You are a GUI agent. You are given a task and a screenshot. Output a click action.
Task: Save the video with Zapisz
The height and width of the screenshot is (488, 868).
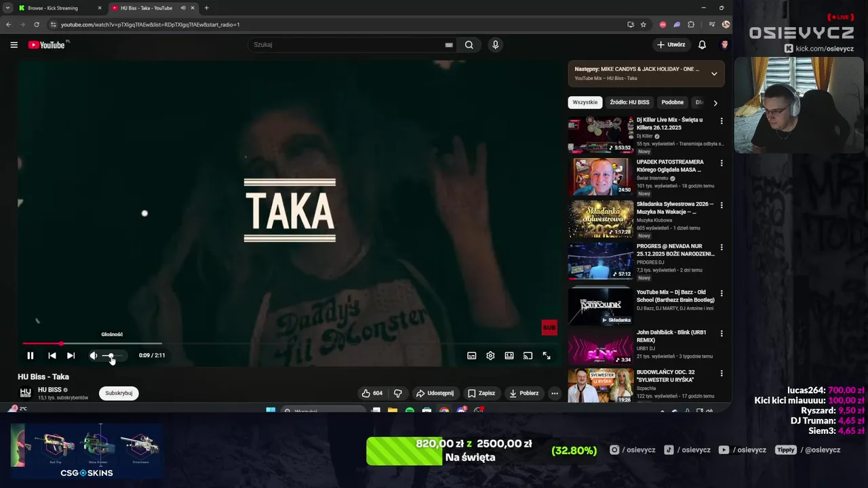click(x=481, y=393)
